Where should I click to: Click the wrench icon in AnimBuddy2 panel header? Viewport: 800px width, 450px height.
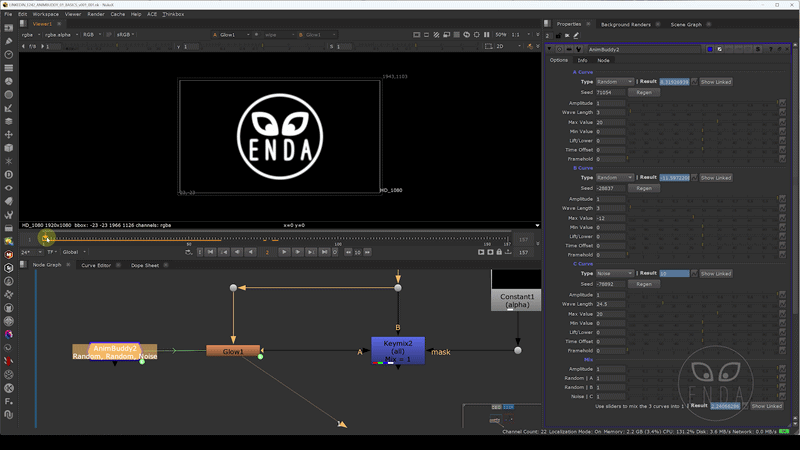pos(579,49)
